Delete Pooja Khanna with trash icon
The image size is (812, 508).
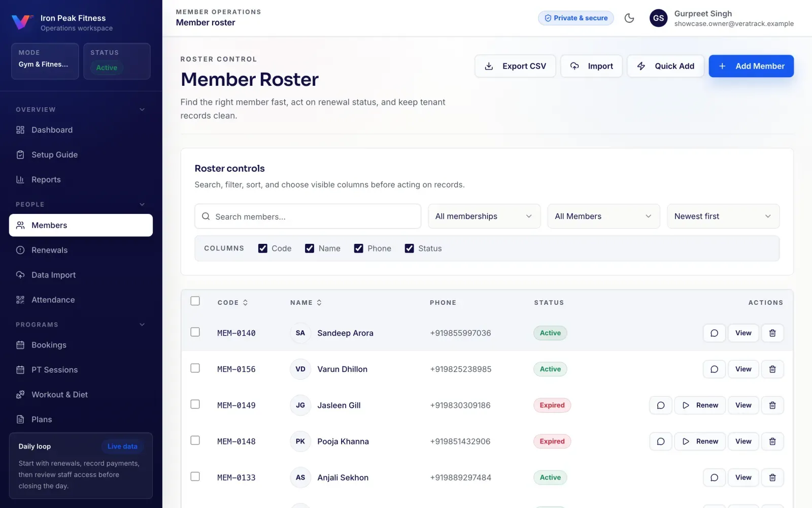click(772, 441)
